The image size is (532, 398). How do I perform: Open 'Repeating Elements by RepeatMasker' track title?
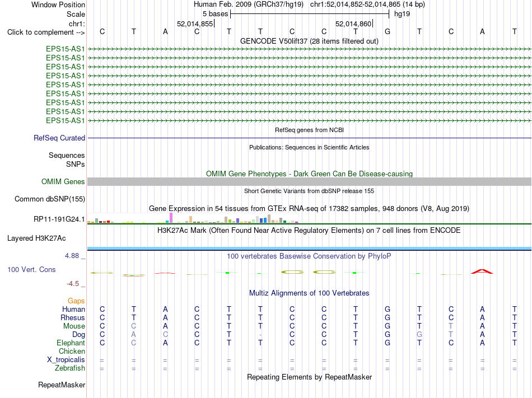(x=309, y=377)
